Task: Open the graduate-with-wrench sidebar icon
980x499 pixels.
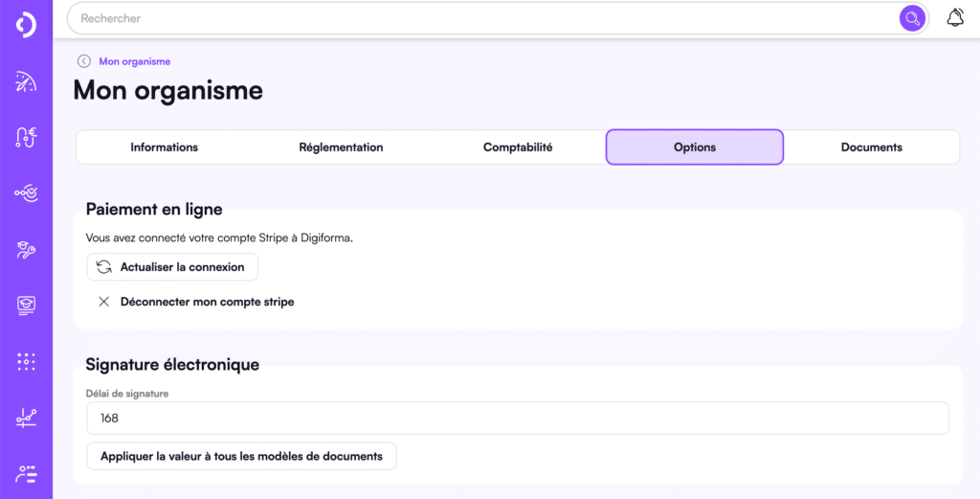Action: pyautogui.click(x=26, y=250)
